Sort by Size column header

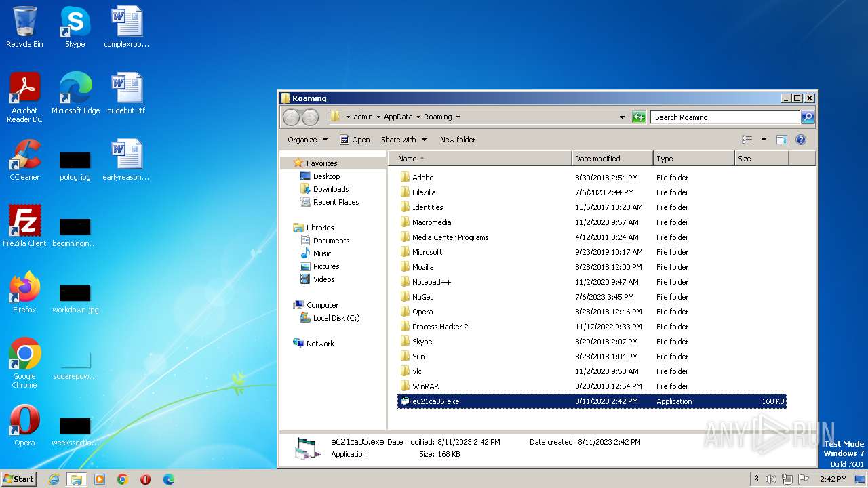point(762,159)
